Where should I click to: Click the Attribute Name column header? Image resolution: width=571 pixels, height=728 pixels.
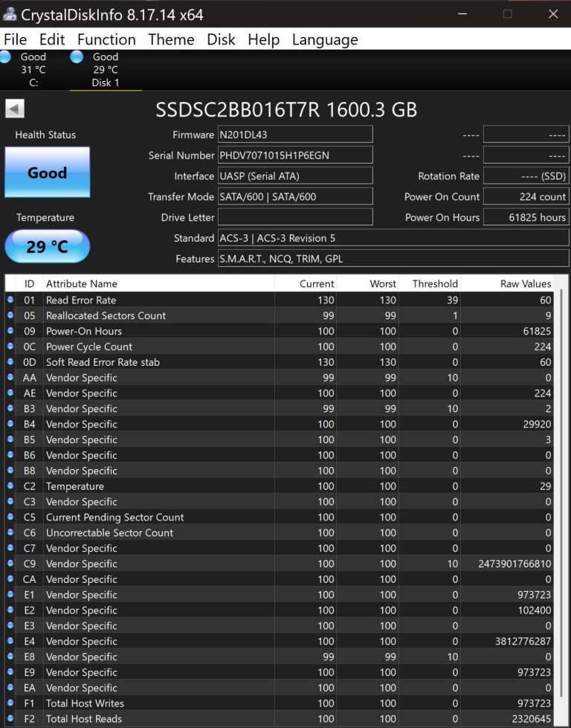point(82,283)
